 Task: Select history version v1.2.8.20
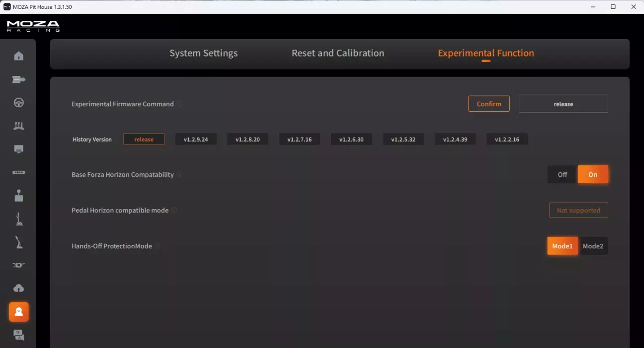(247, 139)
